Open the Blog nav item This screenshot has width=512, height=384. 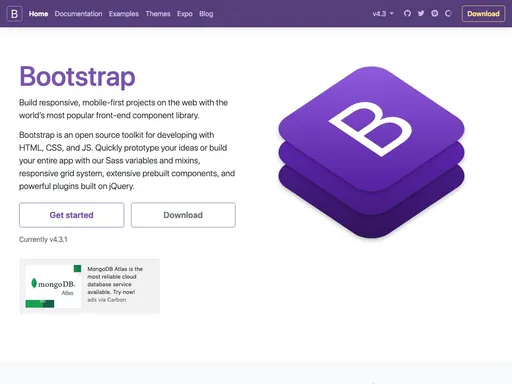coord(206,14)
